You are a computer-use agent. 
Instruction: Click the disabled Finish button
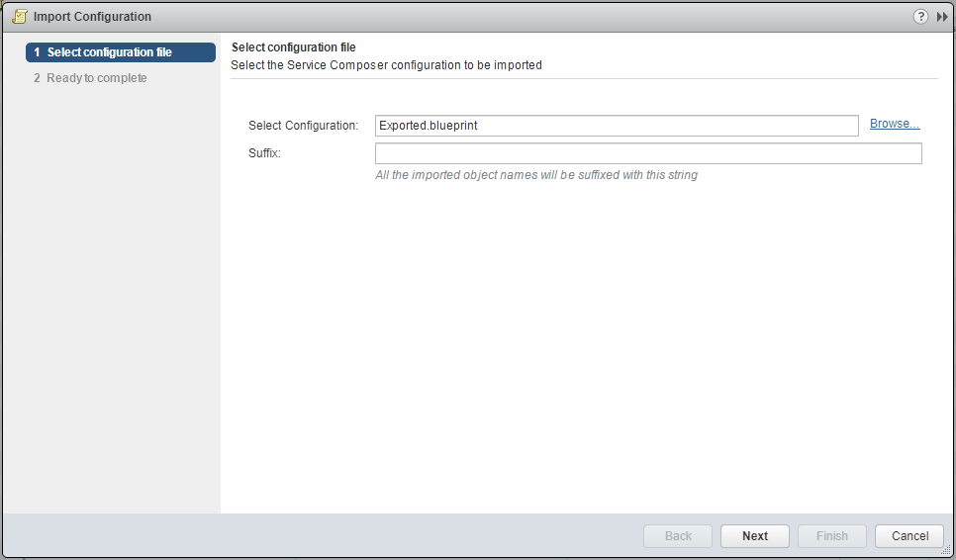pyautogui.click(x=831, y=536)
